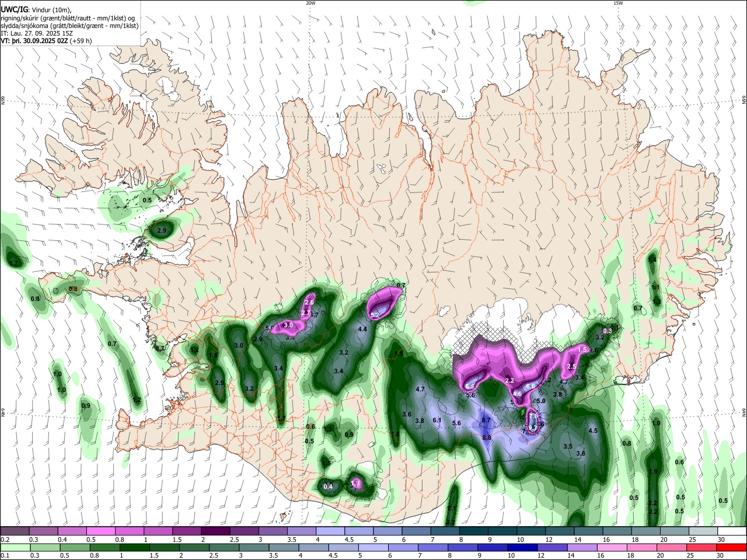Image resolution: width=747 pixels, height=560 pixels.
Task: Select the 'VT: þri. 30.09.2025 02Z' valid time
Action: 34,41
